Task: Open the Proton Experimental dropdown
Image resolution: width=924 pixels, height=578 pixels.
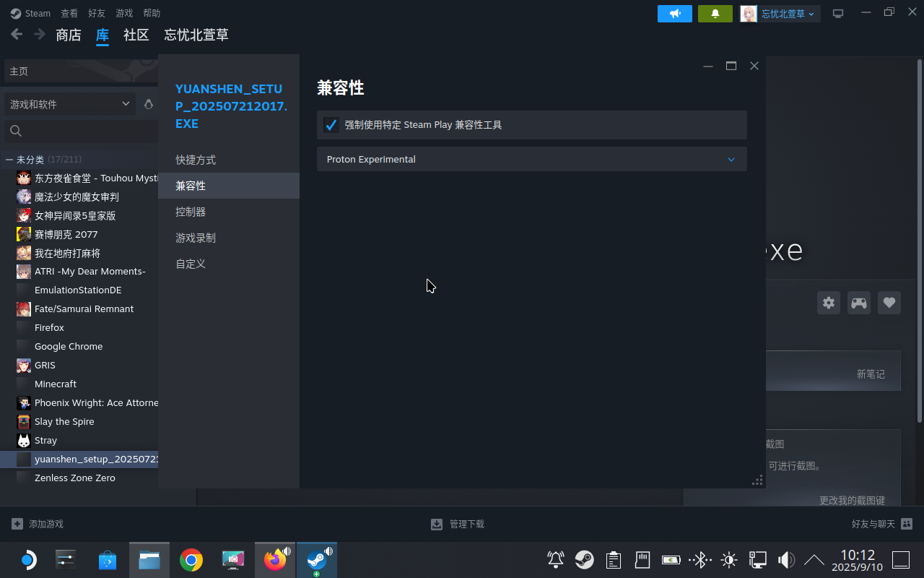Action: pos(531,159)
